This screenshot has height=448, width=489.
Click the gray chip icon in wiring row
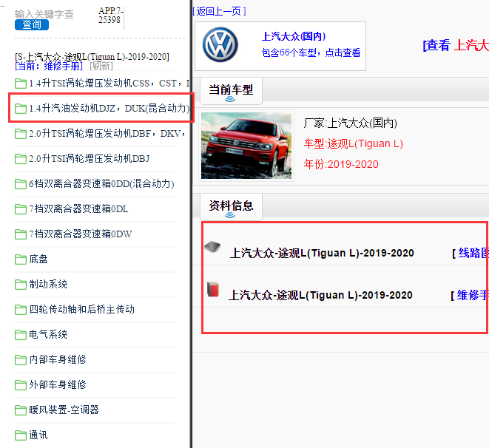pyautogui.click(x=212, y=247)
